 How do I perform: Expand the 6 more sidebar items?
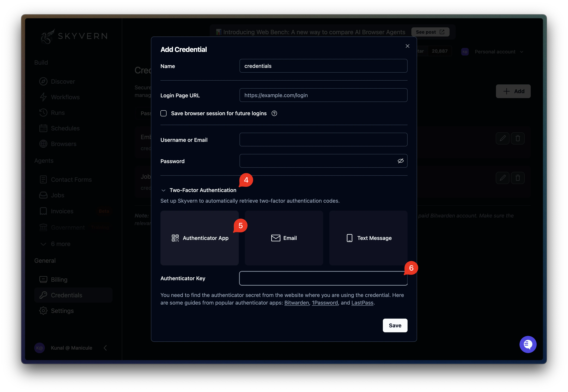[60, 244]
